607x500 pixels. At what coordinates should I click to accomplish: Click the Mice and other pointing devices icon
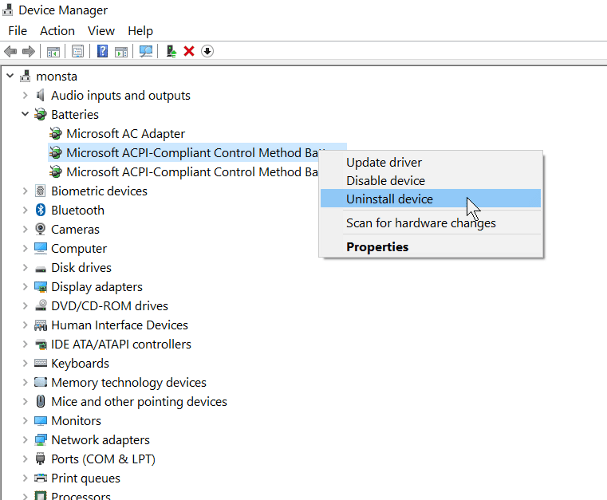[40, 401]
